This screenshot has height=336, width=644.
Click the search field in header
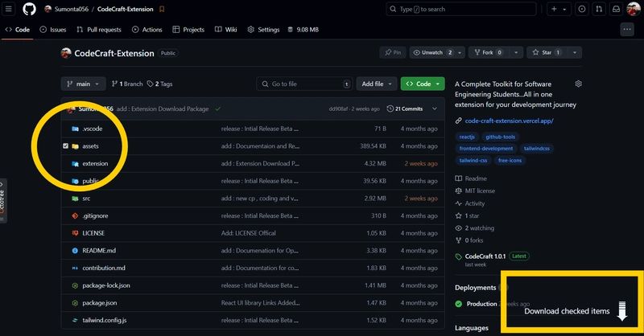[x=460, y=9]
